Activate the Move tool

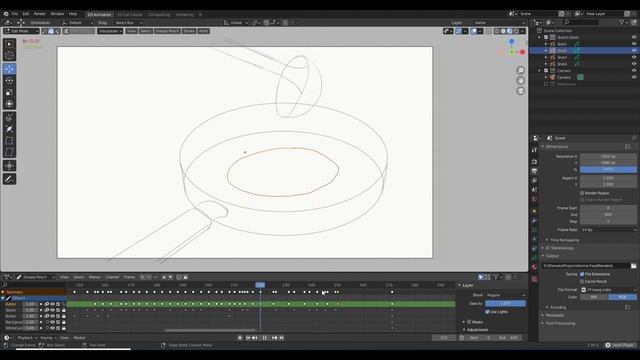tap(9, 69)
